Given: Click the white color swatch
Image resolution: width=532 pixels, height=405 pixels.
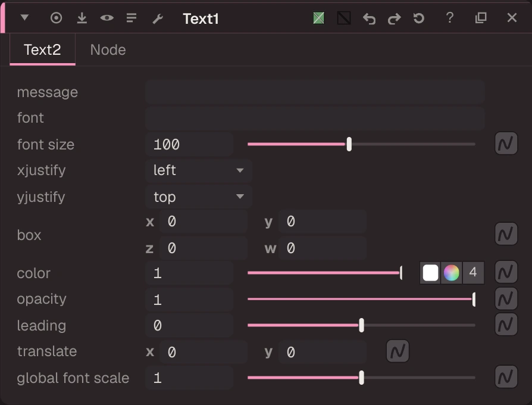Looking at the screenshot, I should [x=430, y=273].
